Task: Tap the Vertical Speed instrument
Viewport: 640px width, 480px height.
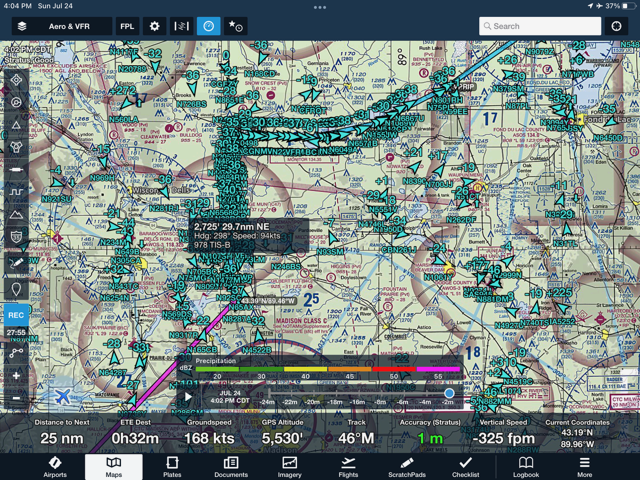Action: pos(503,432)
